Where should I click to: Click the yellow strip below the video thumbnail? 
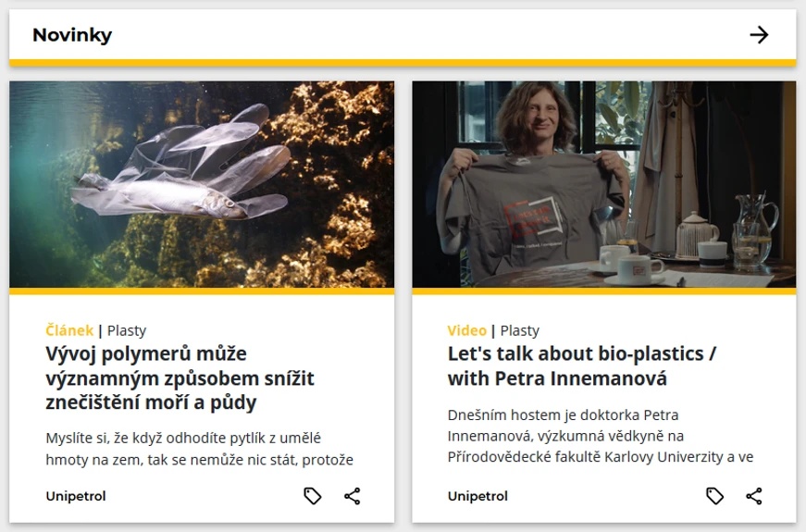[603, 291]
